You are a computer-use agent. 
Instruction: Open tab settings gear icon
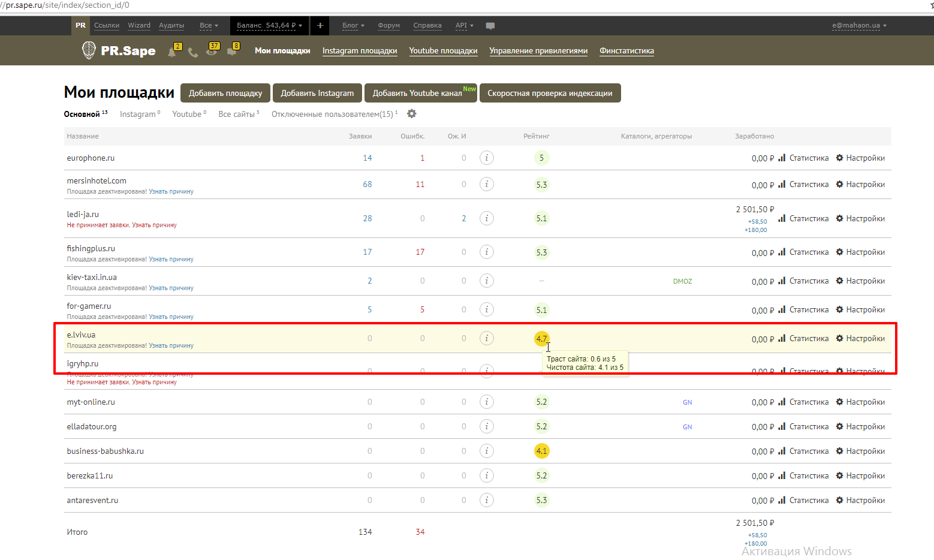[x=412, y=114]
